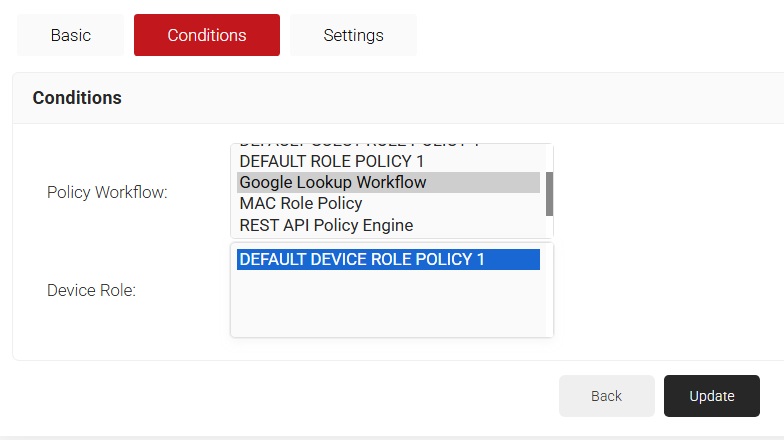Viewport: 784px width, 440px height.
Task: Choose DEFAULT ROLE POLICY 1 workflow
Action: pyautogui.click(x=332, y=161)
